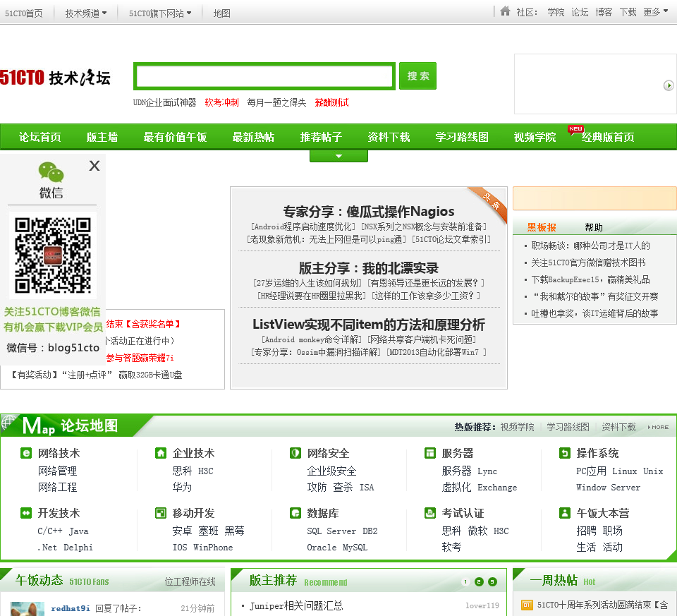Click the 操作系统 category icon

point(565,453)
